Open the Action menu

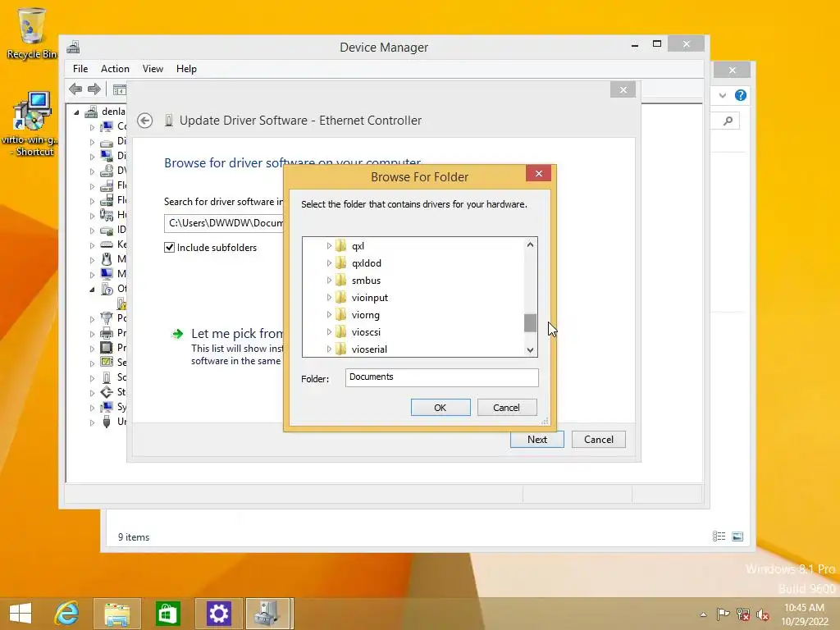115,69
